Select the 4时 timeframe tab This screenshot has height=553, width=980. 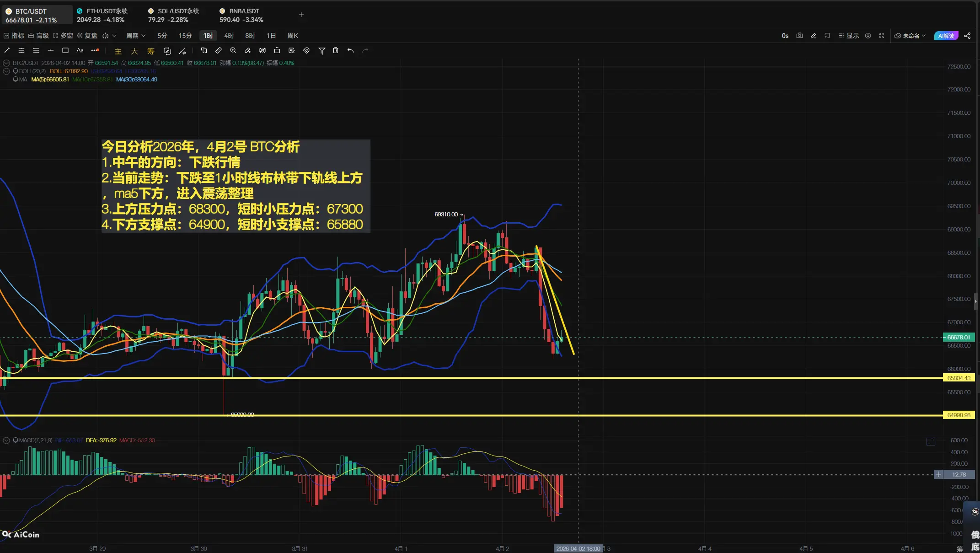(229, 36)
